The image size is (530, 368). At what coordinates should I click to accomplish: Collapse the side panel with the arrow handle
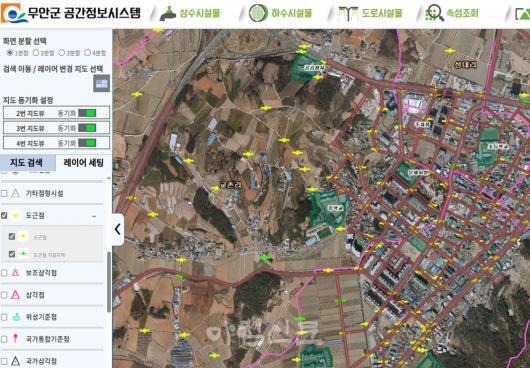pos(118,229)
